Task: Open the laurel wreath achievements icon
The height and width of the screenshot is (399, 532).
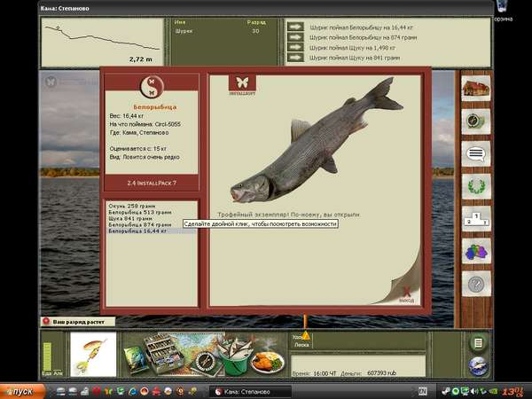Action: tap(476, 186)
